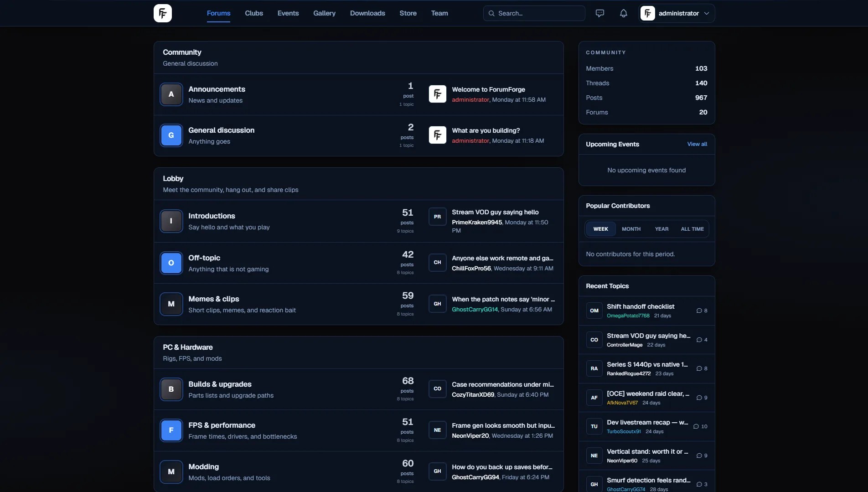
Task: Click the ForumForge logo in header
Action: pos(163,13)
